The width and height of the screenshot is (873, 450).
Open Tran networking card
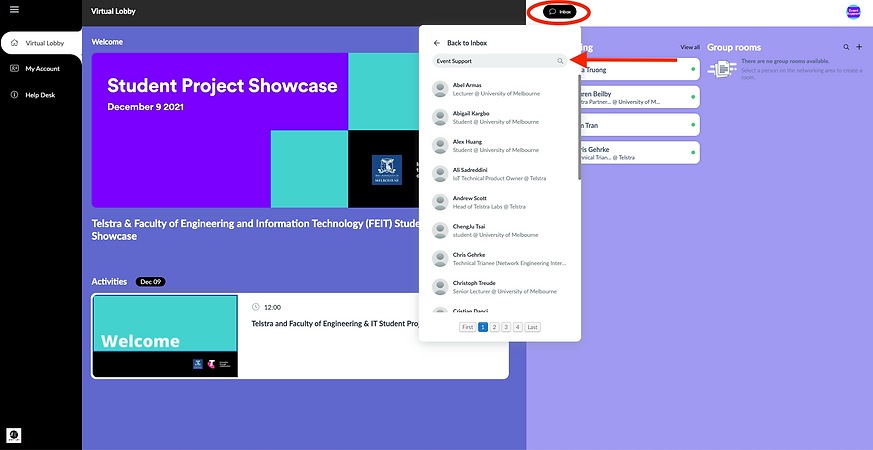(x=640, y=125)
